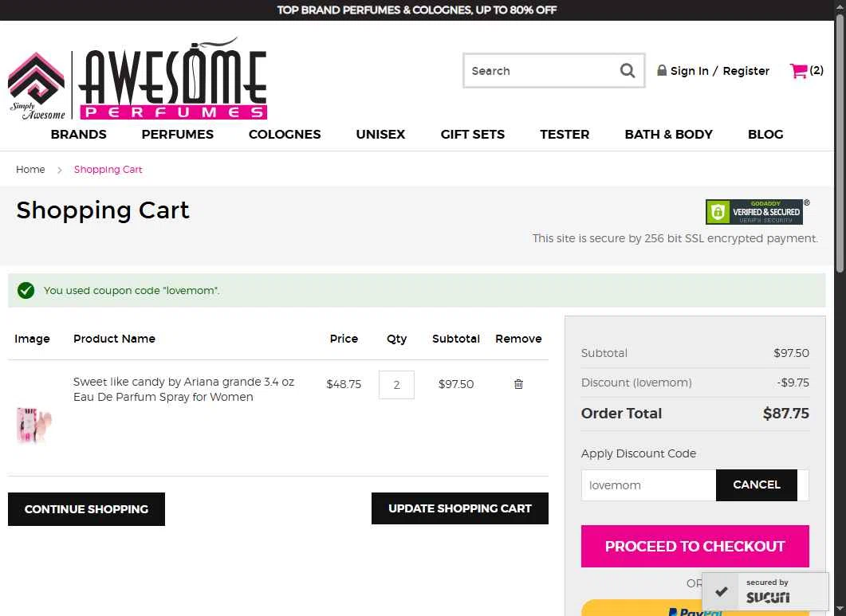
Task: Click the item price $48.75
Action: coord(344,384)
